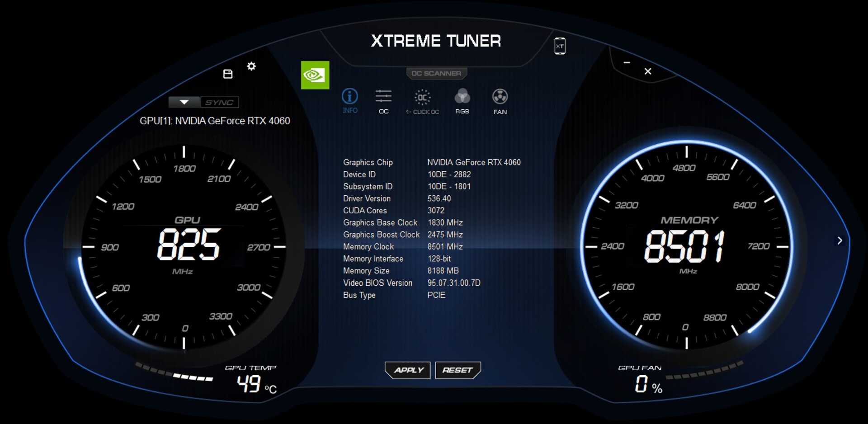Click the NVIDIA logo icon

coord(315,75)
